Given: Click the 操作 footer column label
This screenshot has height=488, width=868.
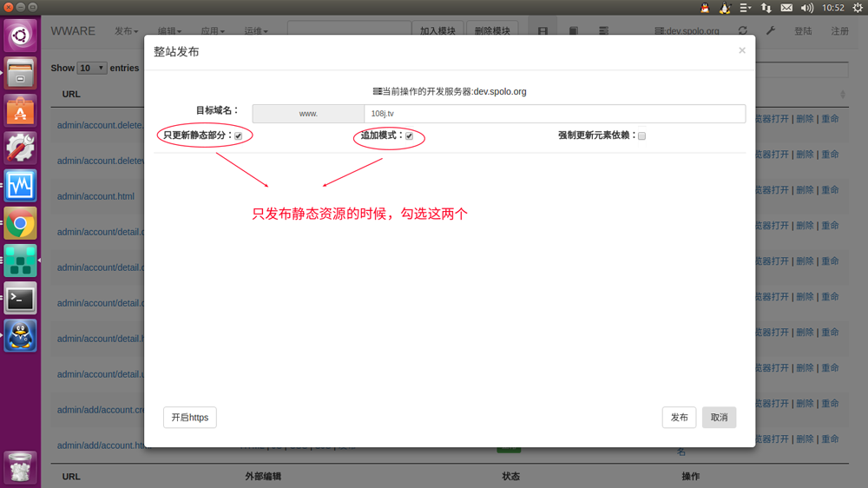Looking at the screenshot, I should pos(690,476).
